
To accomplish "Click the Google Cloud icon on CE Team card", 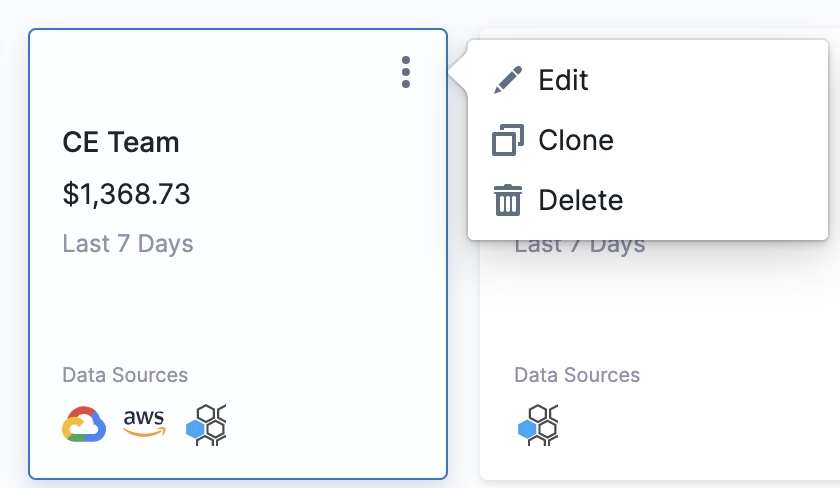I will pos(84,424).
